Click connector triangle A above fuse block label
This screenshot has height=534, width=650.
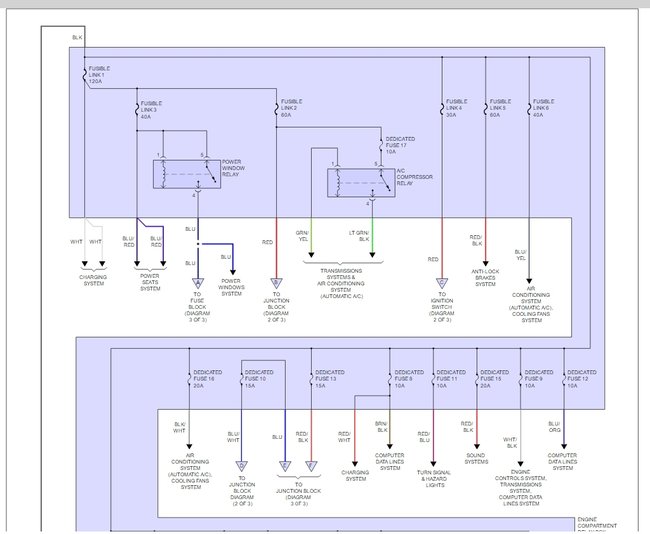(198, 284)
